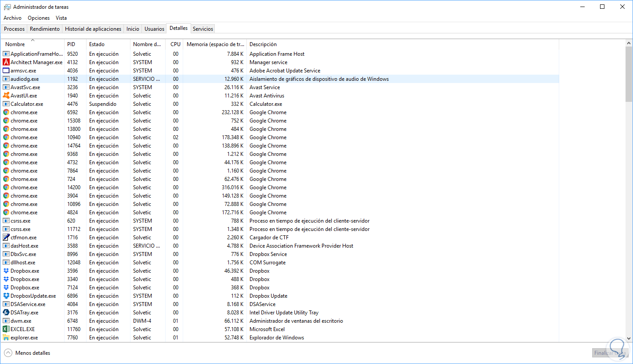Switch to the Inicio tab

(133, 29)
